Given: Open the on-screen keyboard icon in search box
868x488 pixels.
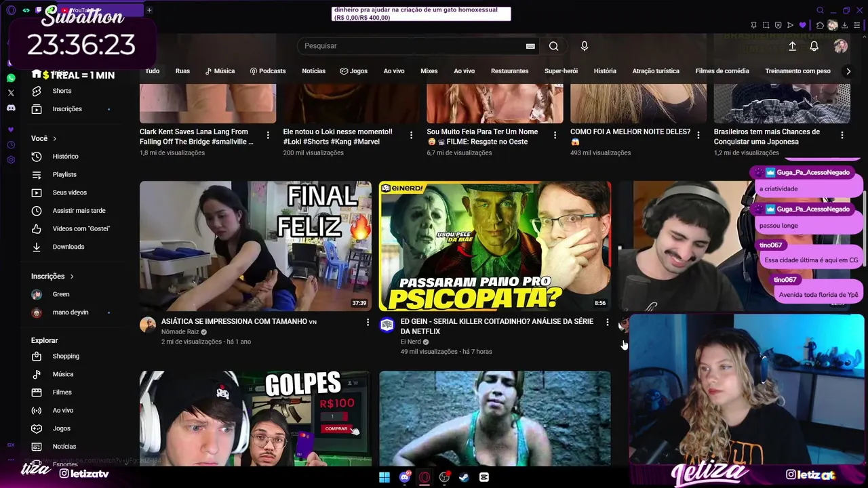Looking at the screenshot, I should pos(530,46).
